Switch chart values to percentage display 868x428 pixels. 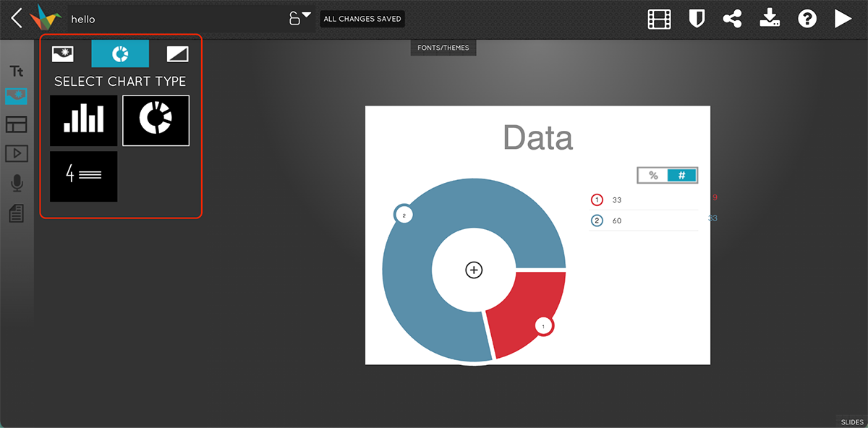click(x=652, y=174)
